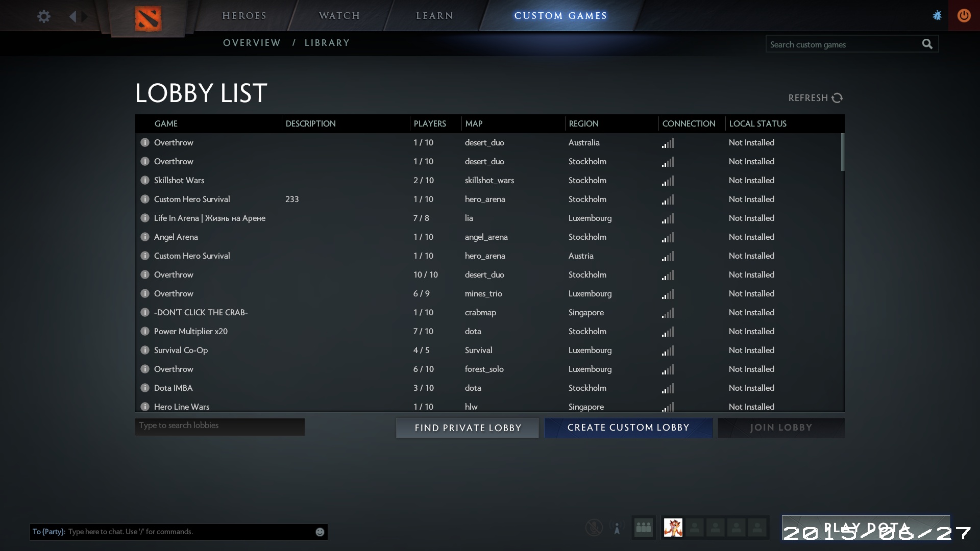Open the Heroes tab
The height and width of the screenshot is (551, 980).
click(x=244, y=16)
